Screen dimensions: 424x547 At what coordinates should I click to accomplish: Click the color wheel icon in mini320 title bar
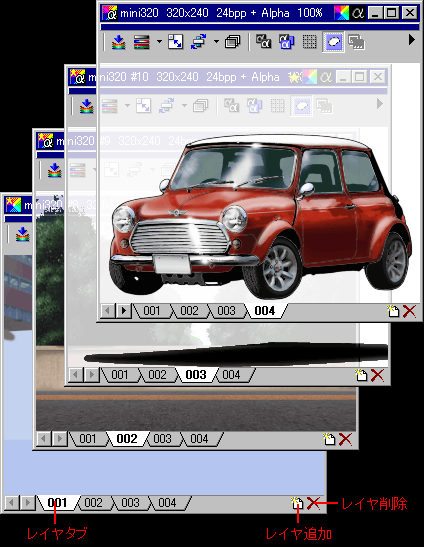pyautogui.click(x=341, y=13)
